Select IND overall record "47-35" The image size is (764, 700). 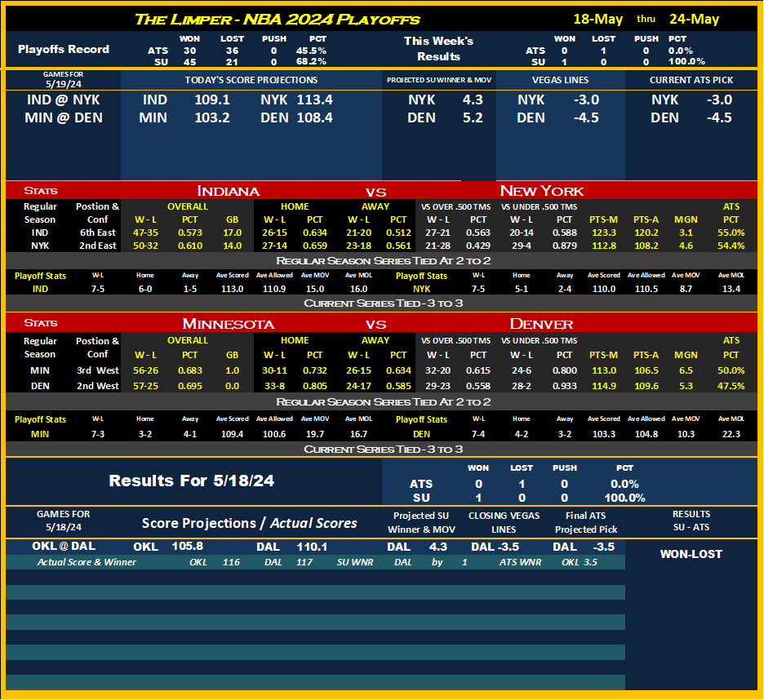pos(145,233)
